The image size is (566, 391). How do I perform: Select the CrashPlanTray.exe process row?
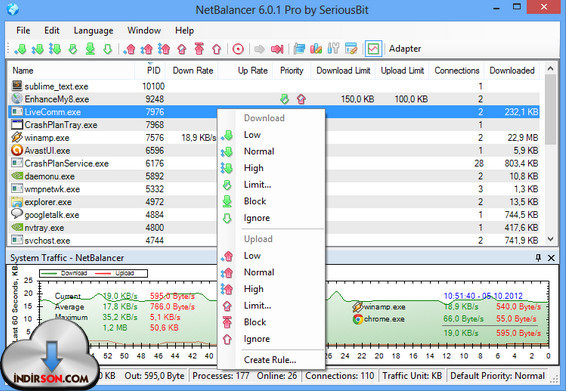click(x=113, y=125)
